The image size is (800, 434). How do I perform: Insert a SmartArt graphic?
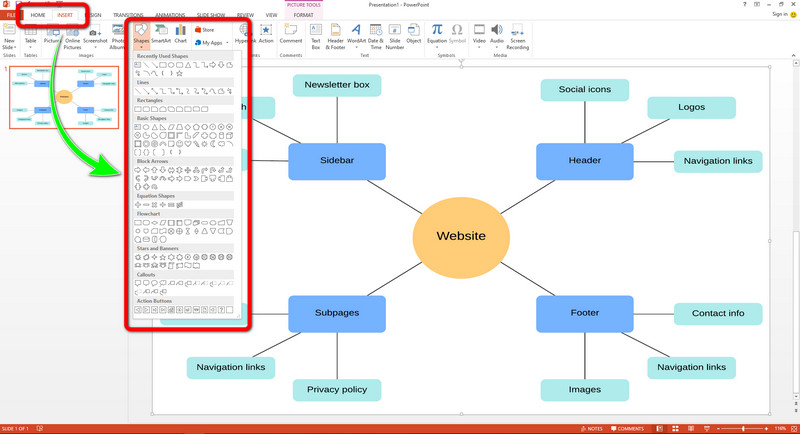click(x=162, y=36)
